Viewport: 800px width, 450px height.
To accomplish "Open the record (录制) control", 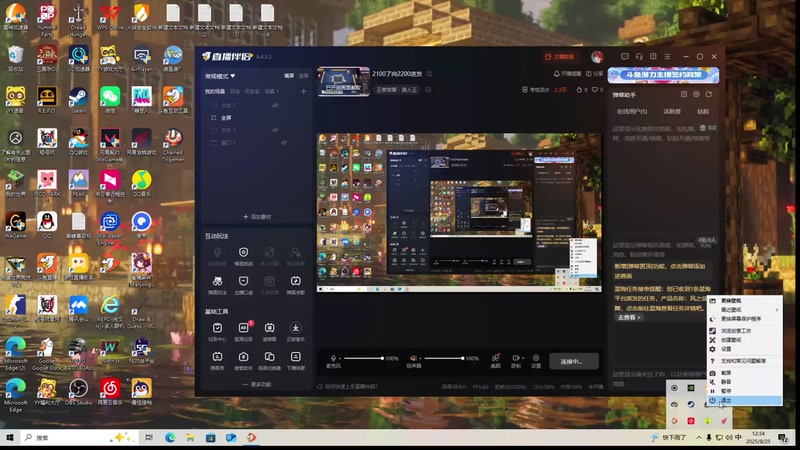I will click(516, 360).
